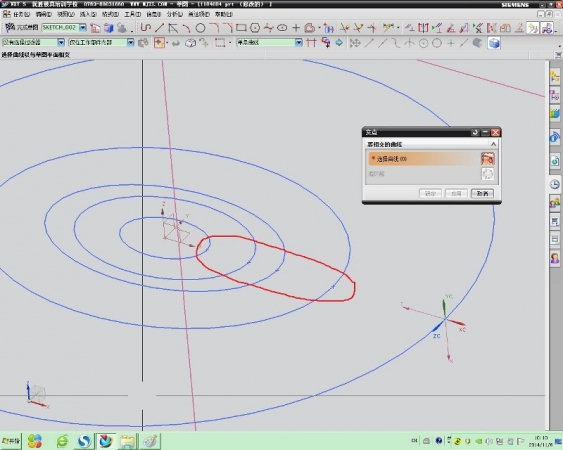
Task: Click the highlighted select curve row
Action: pos(424,159)
